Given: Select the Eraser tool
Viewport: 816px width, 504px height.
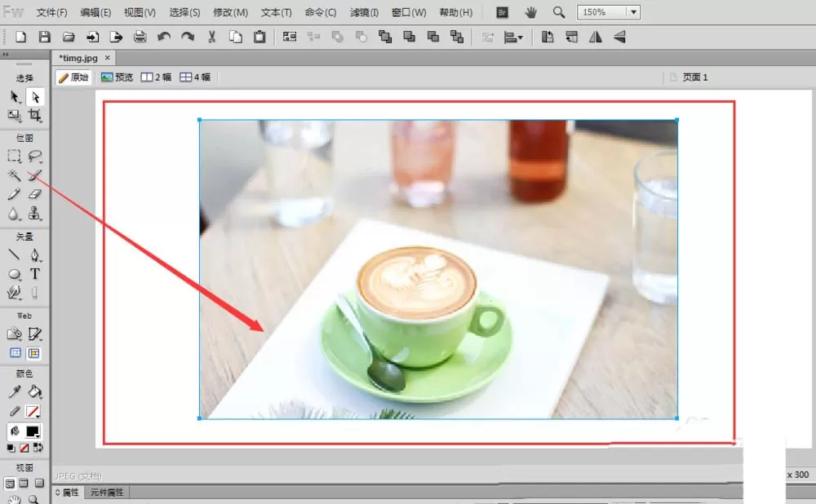Looking at the screenshot, I should pyautogui.click(x=35, y=195).
